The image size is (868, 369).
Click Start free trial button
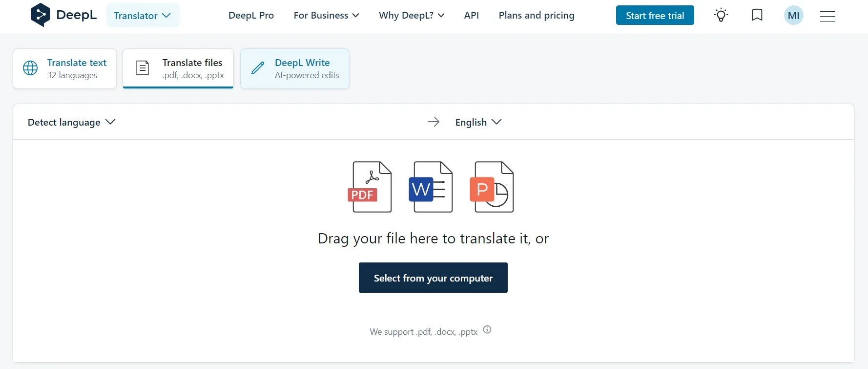pos(655,16)
